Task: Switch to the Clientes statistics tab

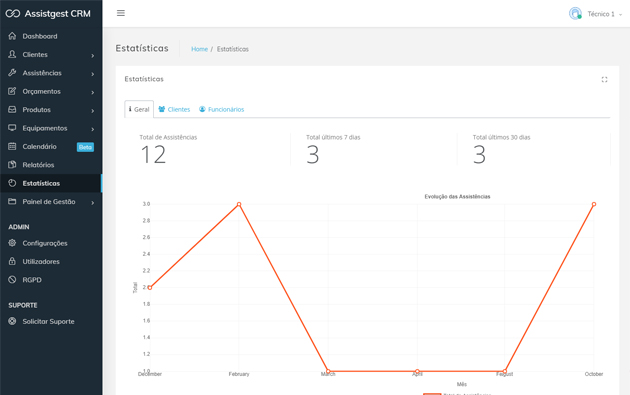Action: [174, 109]
